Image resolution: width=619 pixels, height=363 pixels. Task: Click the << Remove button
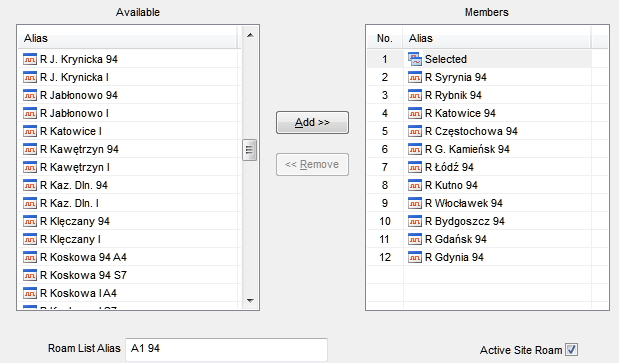click(312, 164)
